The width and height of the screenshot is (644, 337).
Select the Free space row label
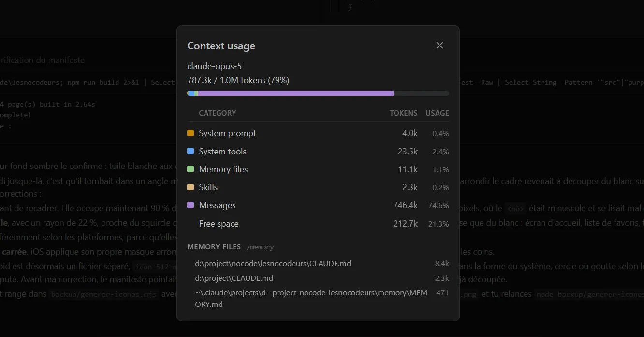[219, 224]
